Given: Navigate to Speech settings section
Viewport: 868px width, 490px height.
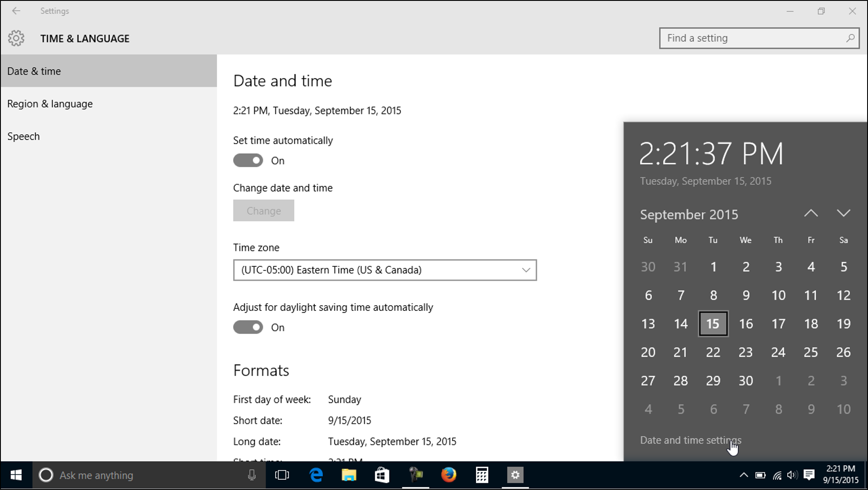Looking at the screenshot, I should coord(23,136).
